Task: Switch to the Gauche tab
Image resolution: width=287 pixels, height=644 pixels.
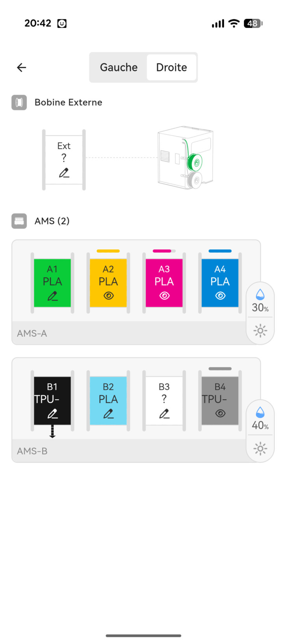Action: coord(119,67)
